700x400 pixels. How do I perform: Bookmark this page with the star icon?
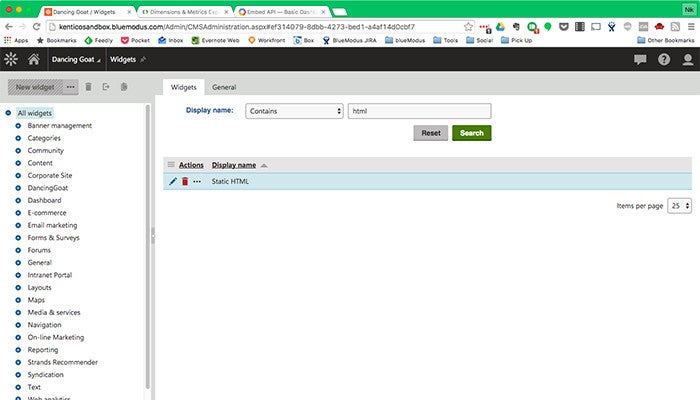coord(468,27)
